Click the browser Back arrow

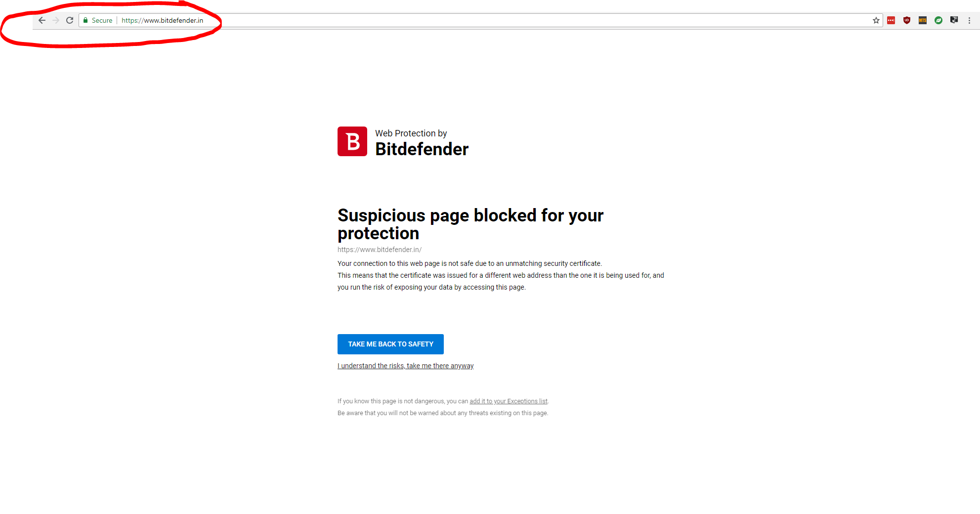(42, 20)
